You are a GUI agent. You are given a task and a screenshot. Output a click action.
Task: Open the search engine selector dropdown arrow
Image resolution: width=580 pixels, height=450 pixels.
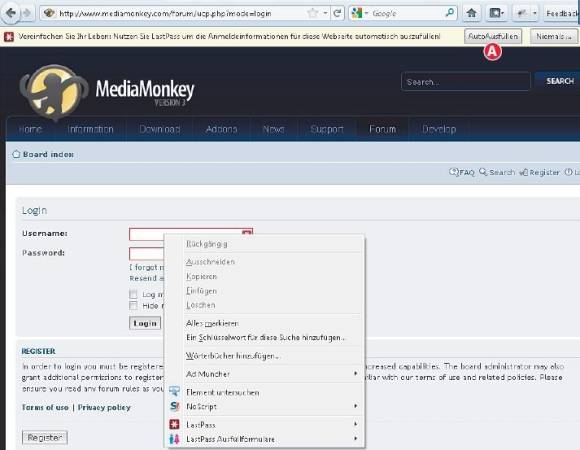tap(366, 13)
